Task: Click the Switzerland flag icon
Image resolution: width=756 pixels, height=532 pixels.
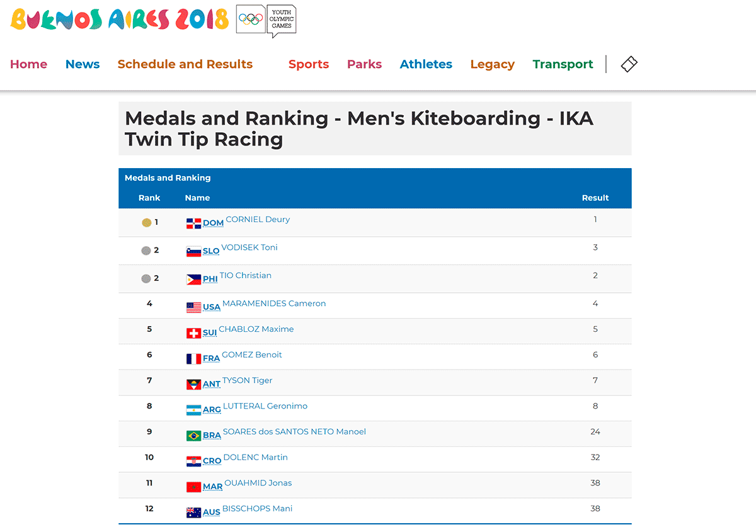Action: [193, 333]
